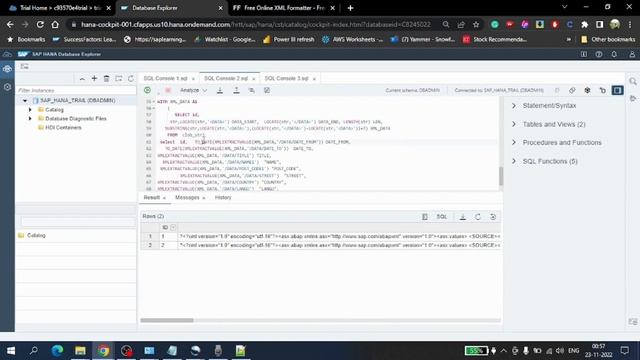Click the bookmark star in address bar

tap(476, 24)
